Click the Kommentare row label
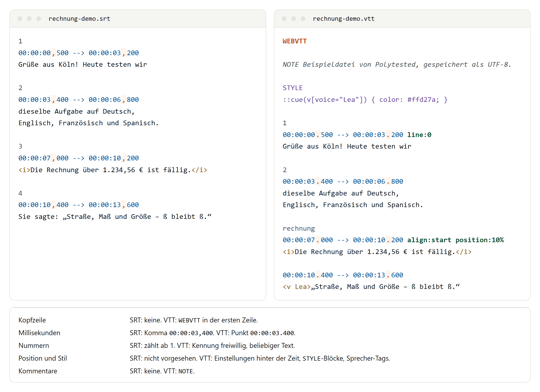The height and width of the screenshot is (392, 540). click(x=38, y=371)
